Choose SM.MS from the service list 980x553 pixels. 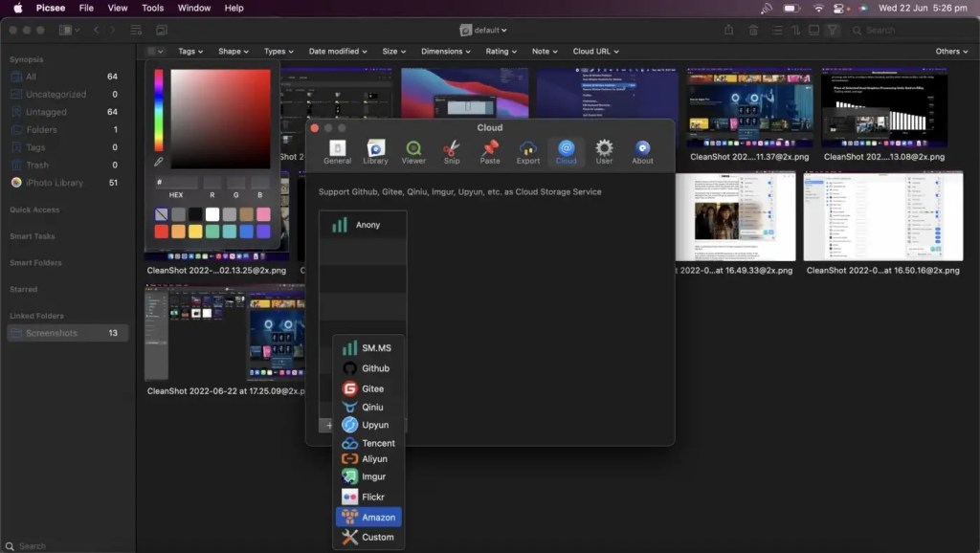368,348
